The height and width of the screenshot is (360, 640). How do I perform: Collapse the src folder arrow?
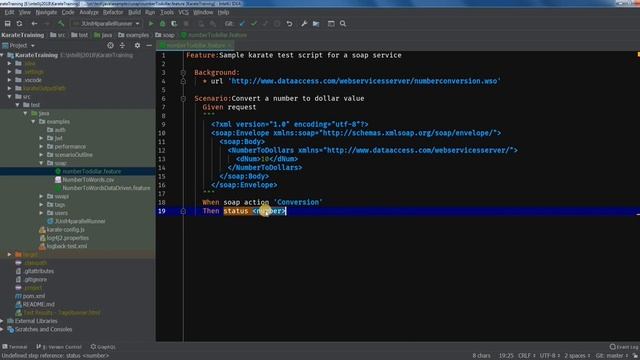pyautogui.click(x=10, y=97)
